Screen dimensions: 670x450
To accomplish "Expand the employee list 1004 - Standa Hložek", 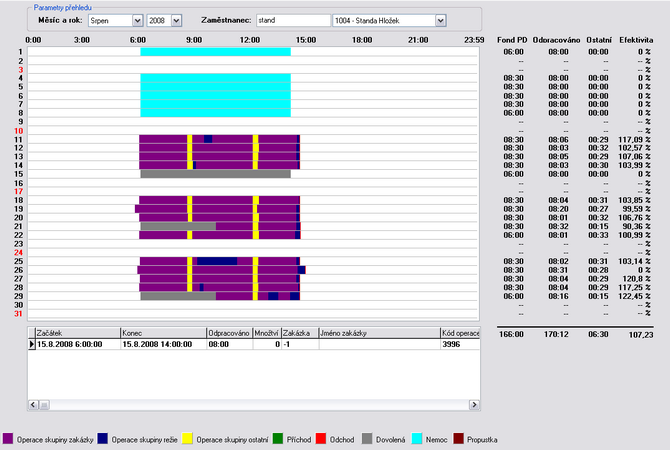I will coord(441,20).
